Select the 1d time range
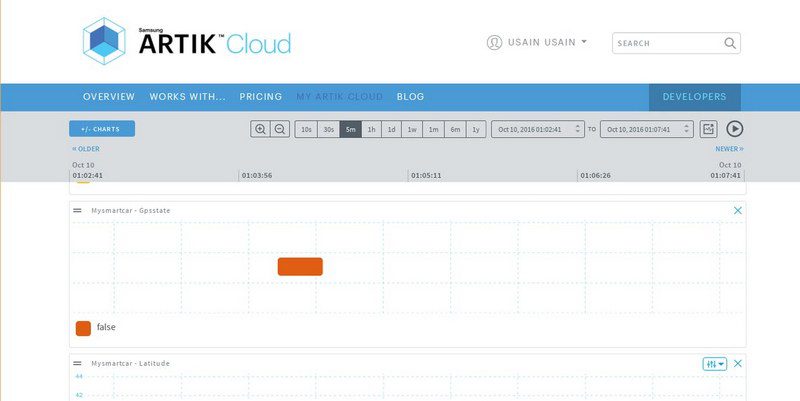The width and height of the screenshot is (800, 401). [391, 130]
